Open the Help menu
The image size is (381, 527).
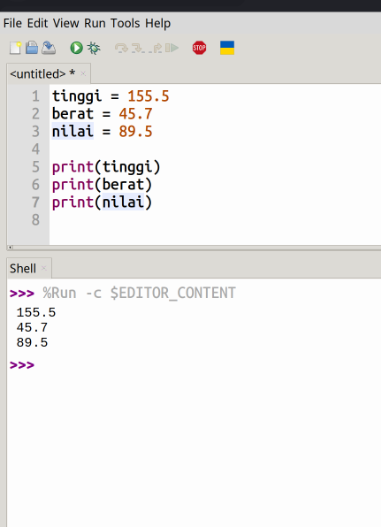[x=158, y=23]
